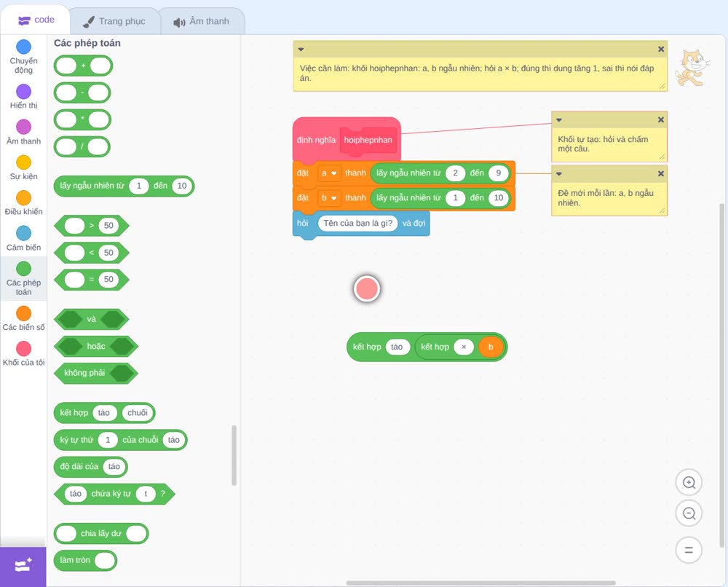Switch to the code tab

[36, 20]
